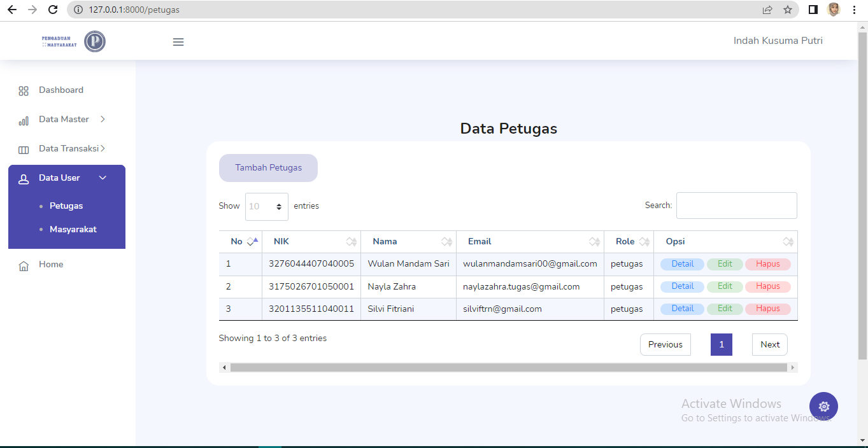Click the Home house icon in sidebar

(24, 265)
